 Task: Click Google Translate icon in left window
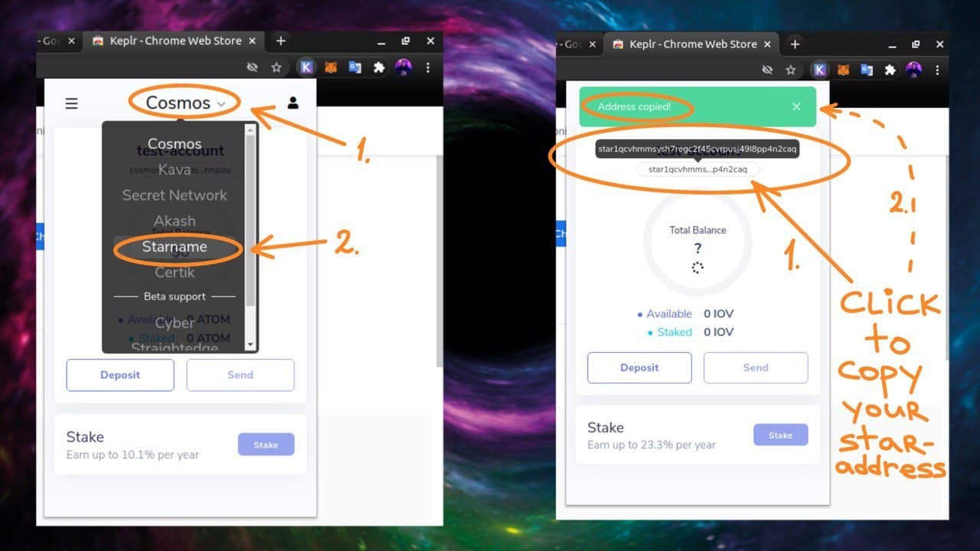pyautogui.click(x=354, y=67)
